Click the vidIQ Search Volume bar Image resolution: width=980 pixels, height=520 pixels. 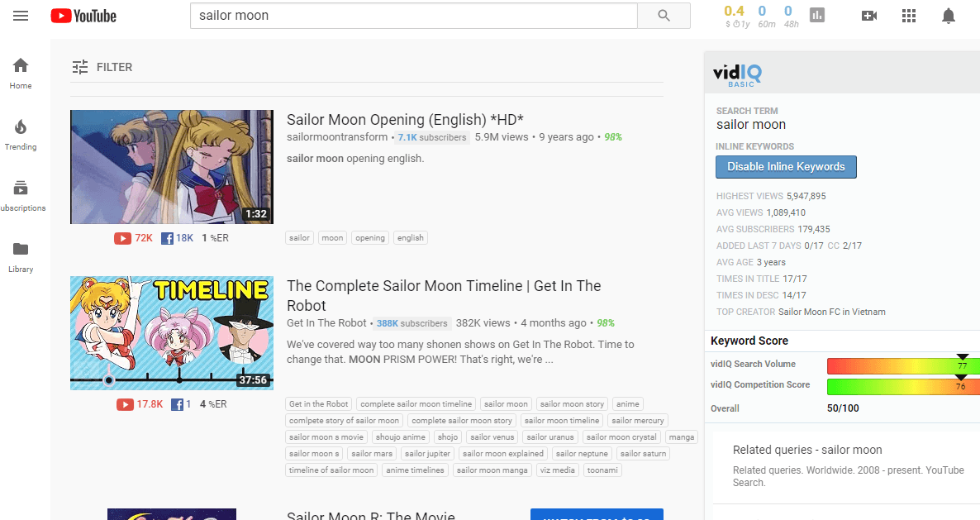[x=903, y=365]
